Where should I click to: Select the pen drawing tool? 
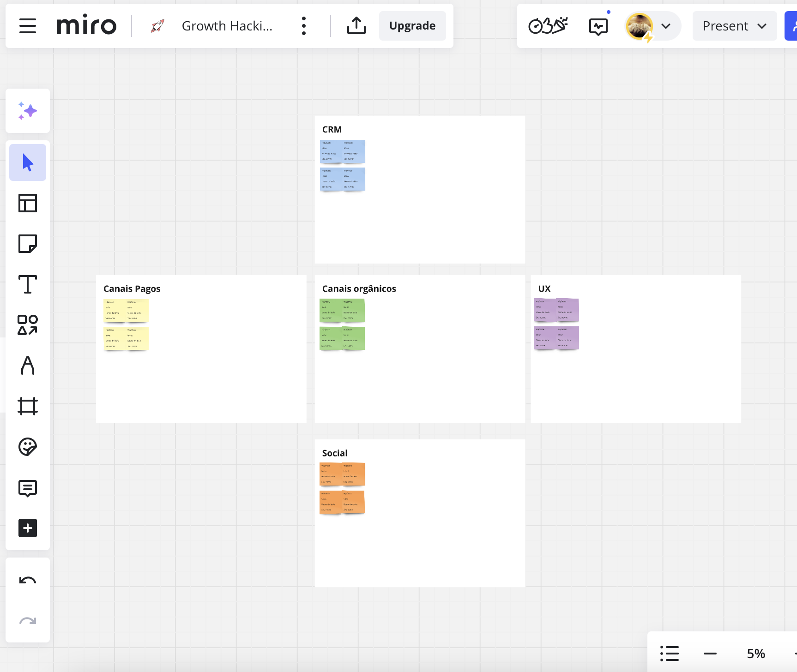28,366
